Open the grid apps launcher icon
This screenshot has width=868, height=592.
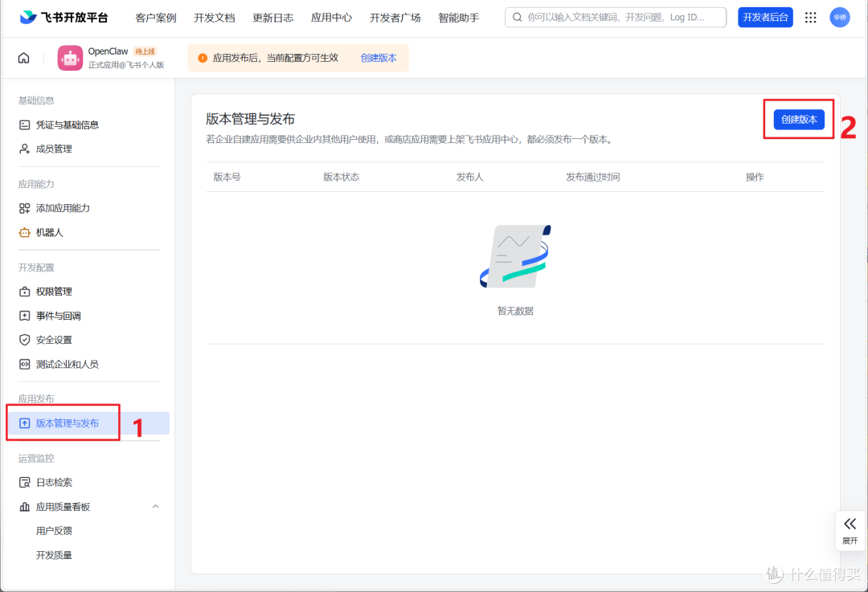click(x=810, y=18)
